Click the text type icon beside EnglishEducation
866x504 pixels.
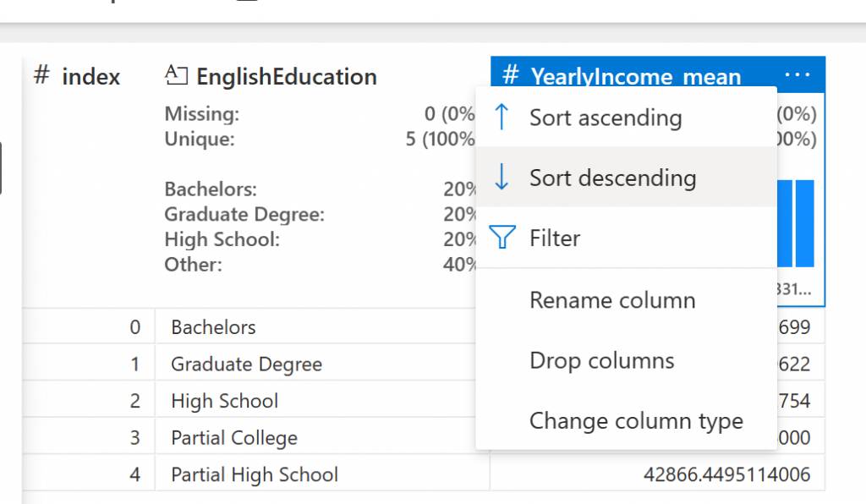[x=175, y=76]
